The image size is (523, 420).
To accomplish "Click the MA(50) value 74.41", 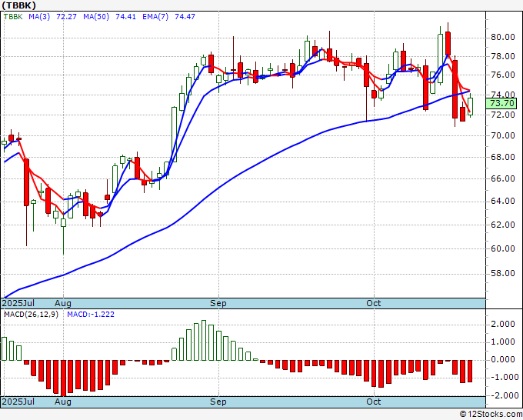I will click(x=125, y=17).
